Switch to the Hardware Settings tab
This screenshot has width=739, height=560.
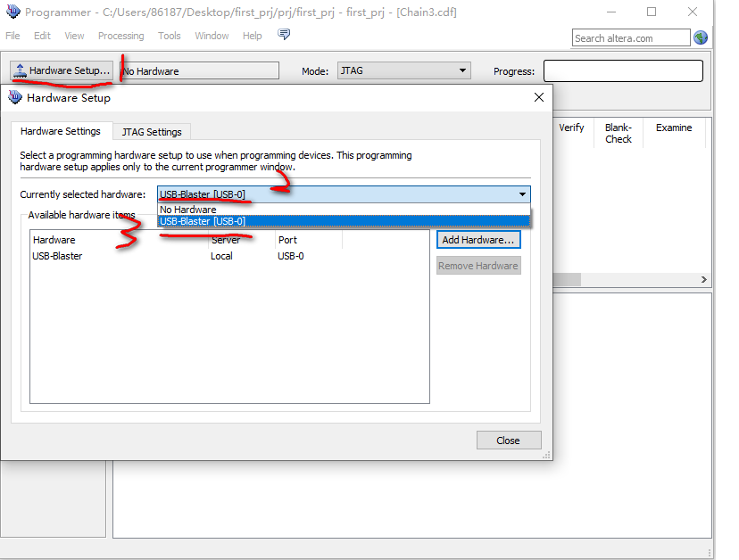pos(61,131)
